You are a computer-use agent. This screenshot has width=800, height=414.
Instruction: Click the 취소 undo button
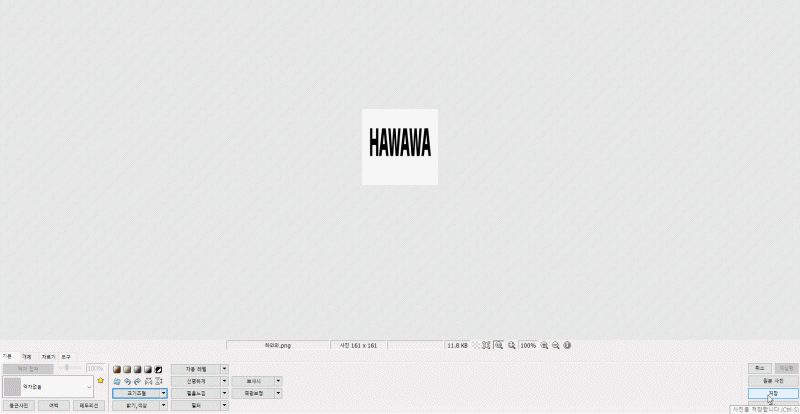click(x=760, y=368)
